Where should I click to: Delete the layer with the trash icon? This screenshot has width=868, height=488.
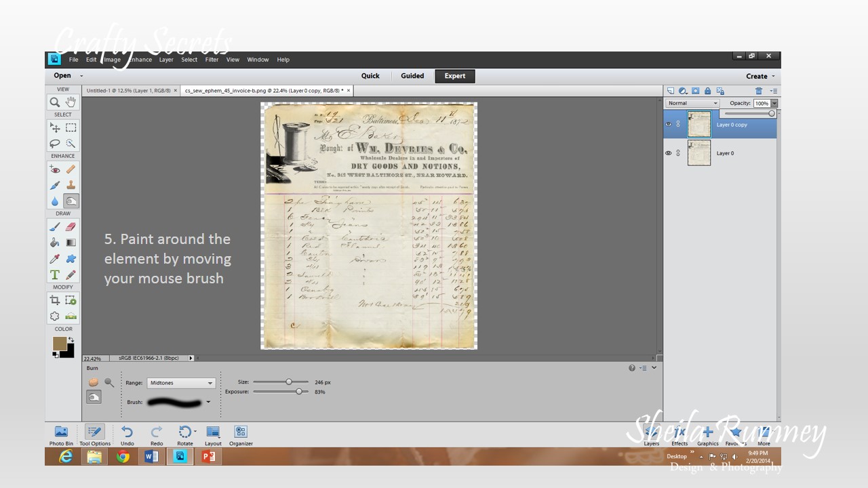[759, 91]
